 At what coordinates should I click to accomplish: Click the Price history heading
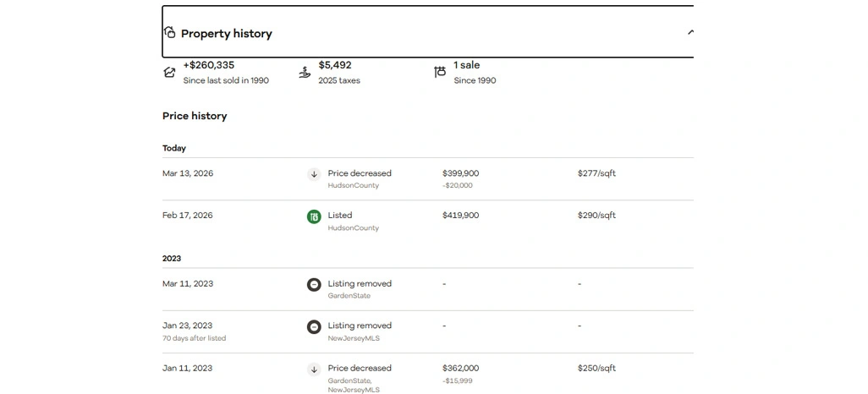click(195, 116)
